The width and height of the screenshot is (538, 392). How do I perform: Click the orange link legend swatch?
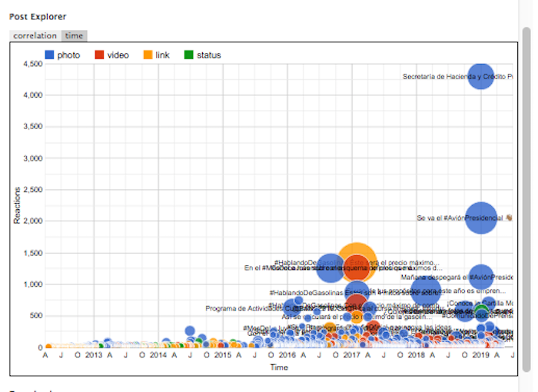pyautogui.click(x=148, y=55)
